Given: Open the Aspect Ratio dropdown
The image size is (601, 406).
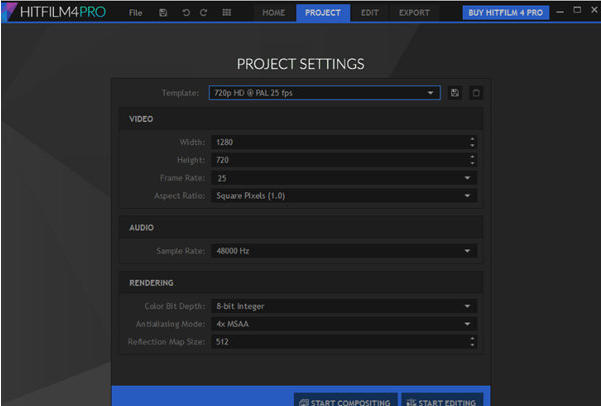Looking at the screenshot, I should coord(341,196).
